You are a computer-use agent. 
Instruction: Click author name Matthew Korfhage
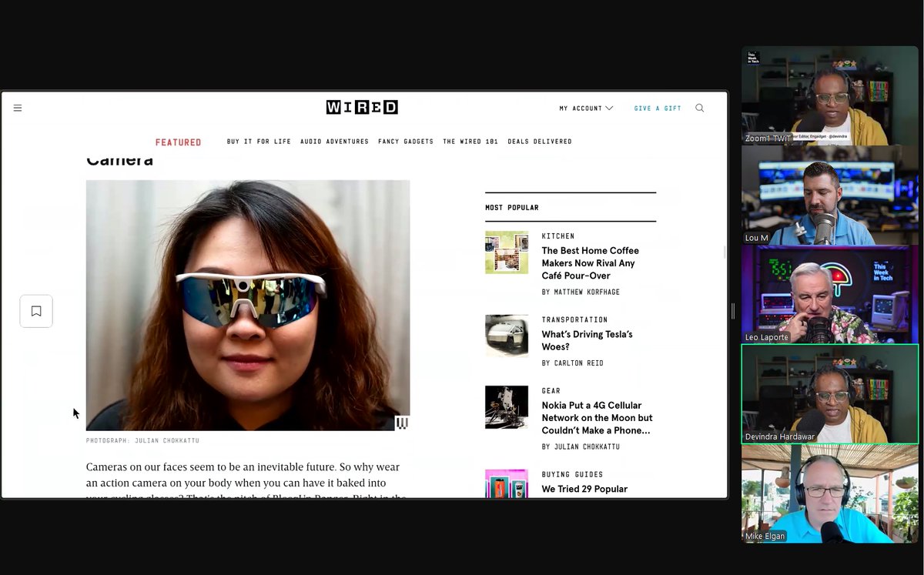tap(586, 293)
